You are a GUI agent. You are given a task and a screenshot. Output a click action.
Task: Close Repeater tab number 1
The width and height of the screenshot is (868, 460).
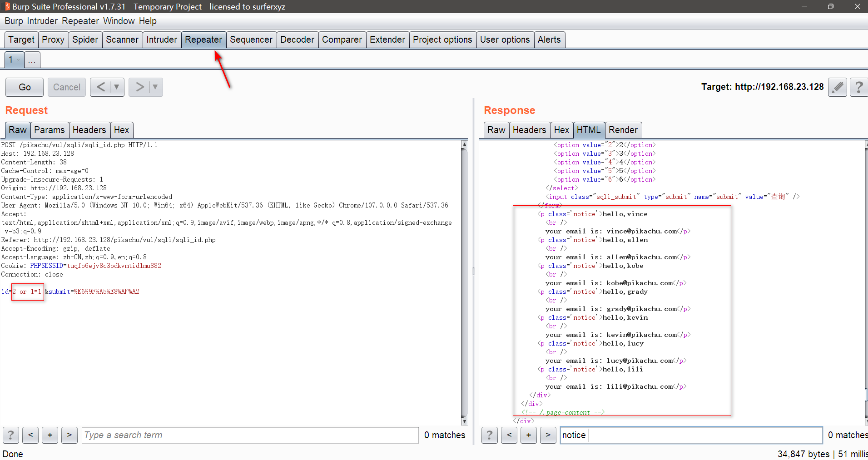[18, 60]
